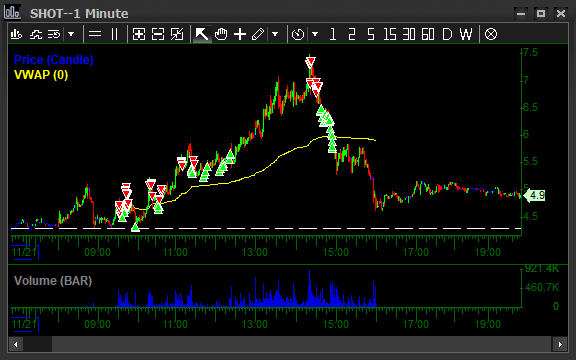
Task: Click the chart settings list icon
Action: pos(54,35)
